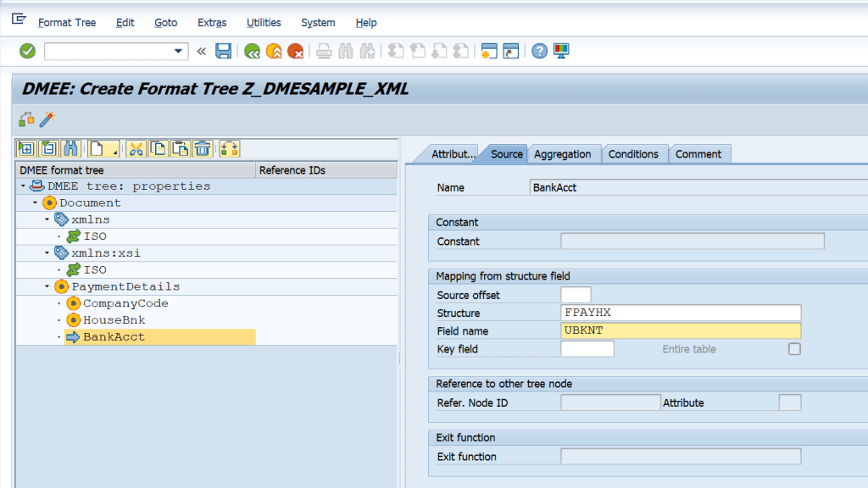Cut the selected node with the scissors icon

click(x=136, y=148)
